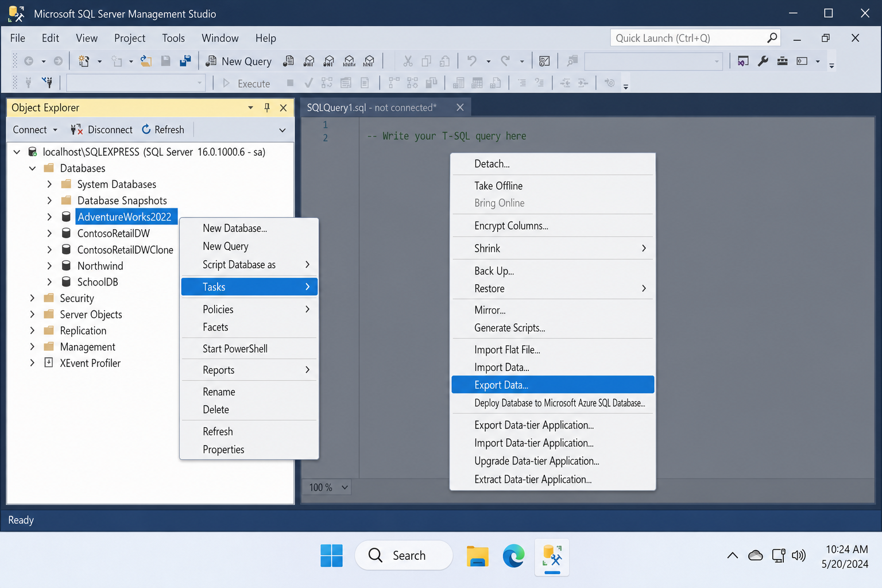Viewport: 882px width, 588px height.
Task: Choose Take Offline in Tasks submenu
Action: coord(552,186)
